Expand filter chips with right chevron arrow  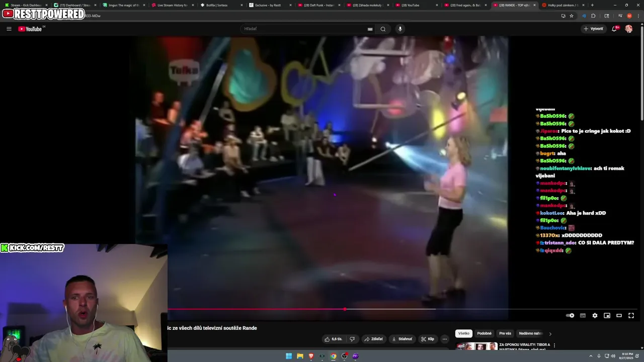550,333
